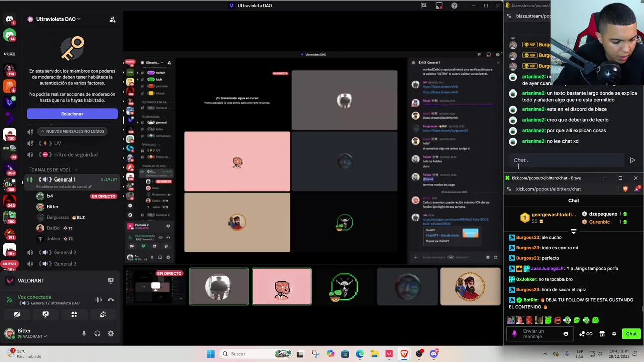This screenshot has width=644, height=362.
Task: Open the Discord help question mark icon
Action: tap(454, 6)
